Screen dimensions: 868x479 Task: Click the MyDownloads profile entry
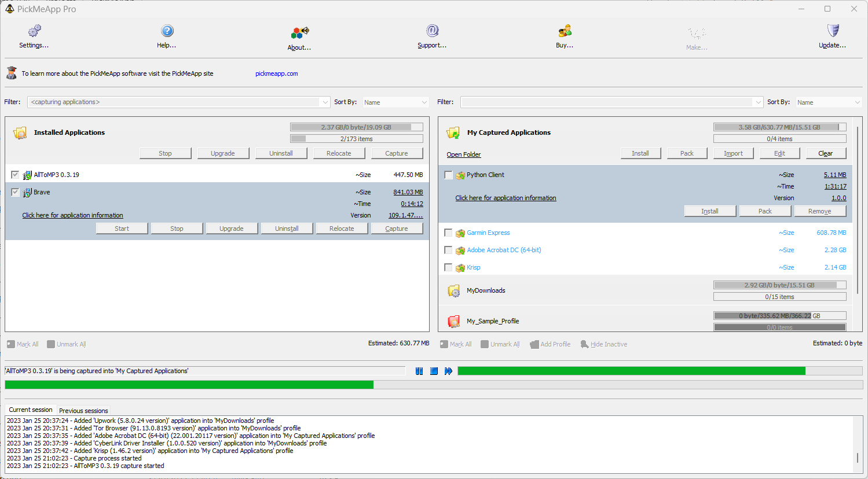click(486, 290)
